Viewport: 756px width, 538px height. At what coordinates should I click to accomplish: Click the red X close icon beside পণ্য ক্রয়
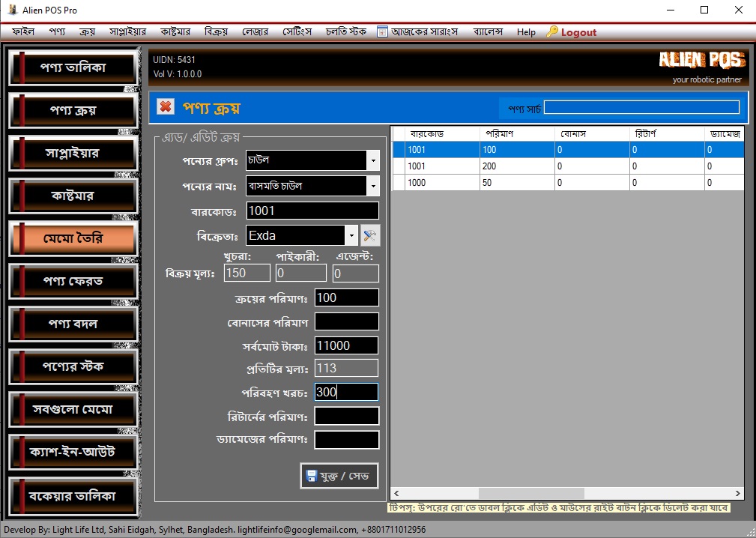click(x=166, y=107)
